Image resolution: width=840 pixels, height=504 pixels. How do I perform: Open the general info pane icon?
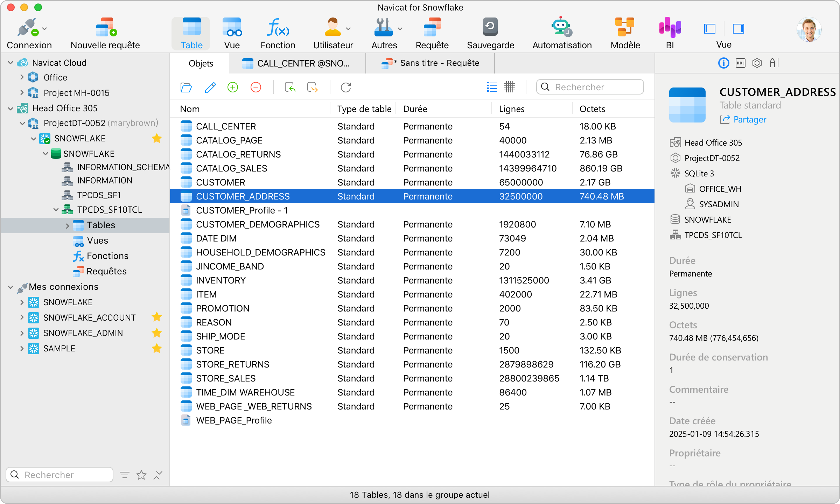coord(723,63)
